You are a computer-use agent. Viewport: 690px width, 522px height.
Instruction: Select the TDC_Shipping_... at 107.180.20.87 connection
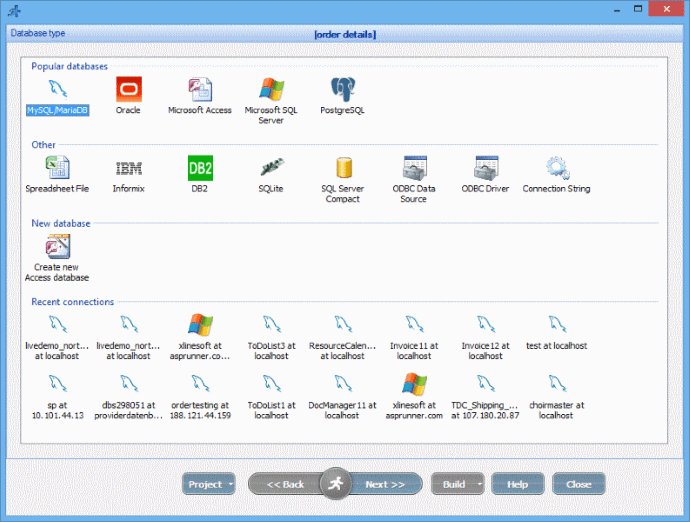click(x=485, y=397)
